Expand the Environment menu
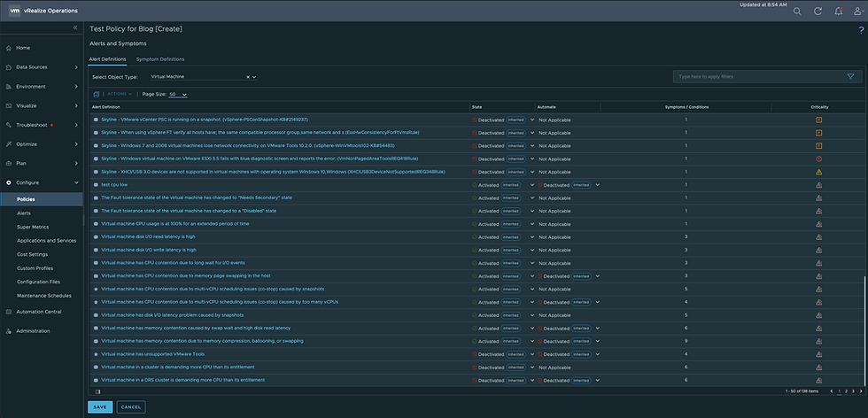 tap(76, 87)
